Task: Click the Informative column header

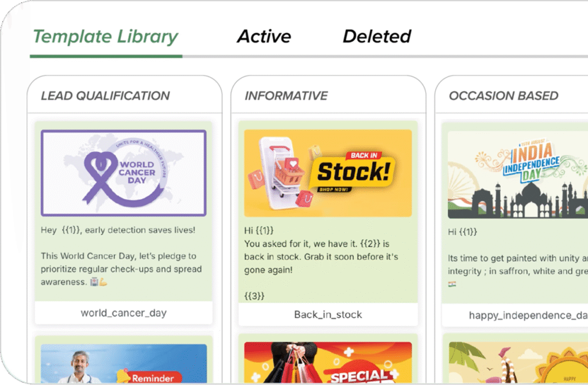Action: click(286, 96)
